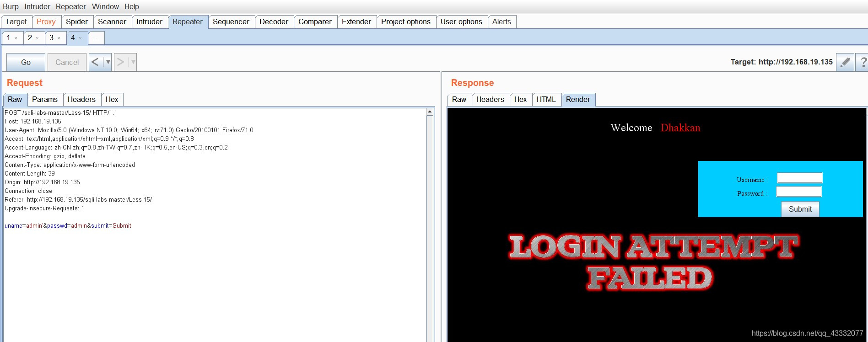Select the Repeater tool tab
Viewport: 868px width, 342px height.
(188, 21)
